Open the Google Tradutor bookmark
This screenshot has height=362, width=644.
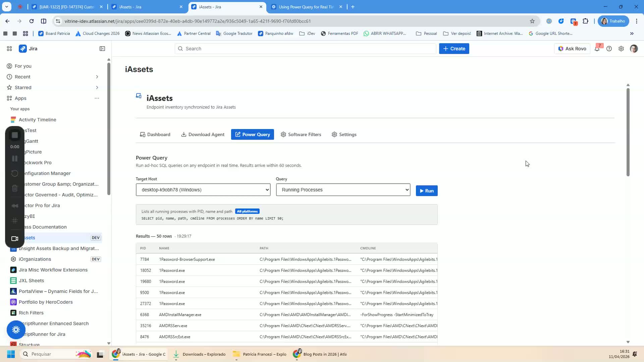234,34
